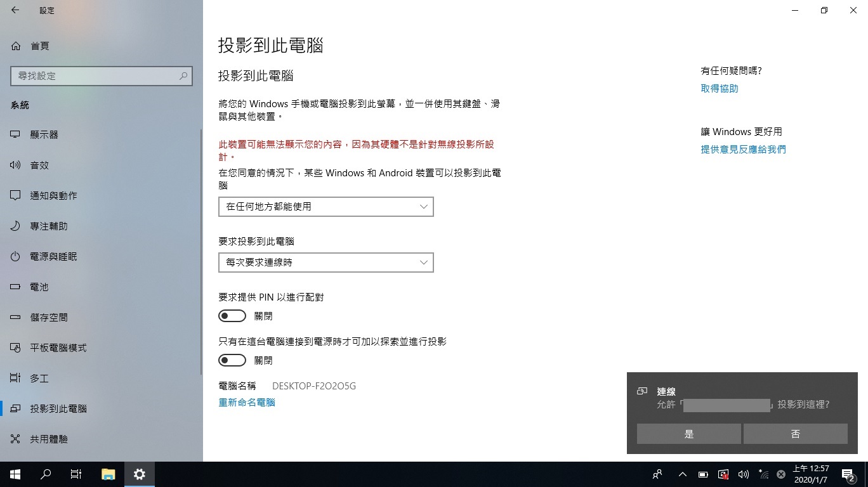The image size is (868, 487).
Task: Click the tray icon with red alert badge
Action: click(x=723, y=474)
